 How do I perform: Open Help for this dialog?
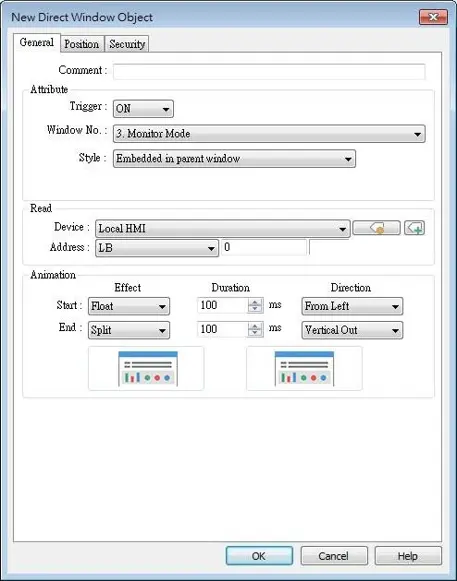408,556
